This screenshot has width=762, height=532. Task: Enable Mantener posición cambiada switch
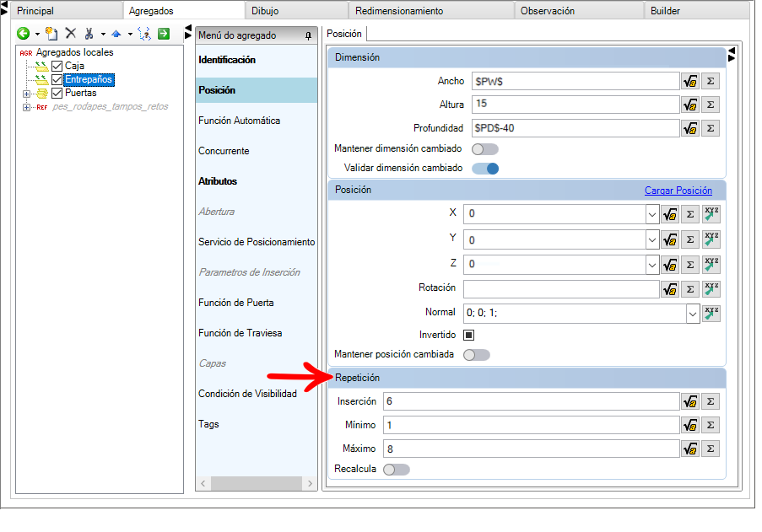pos(477,355)
